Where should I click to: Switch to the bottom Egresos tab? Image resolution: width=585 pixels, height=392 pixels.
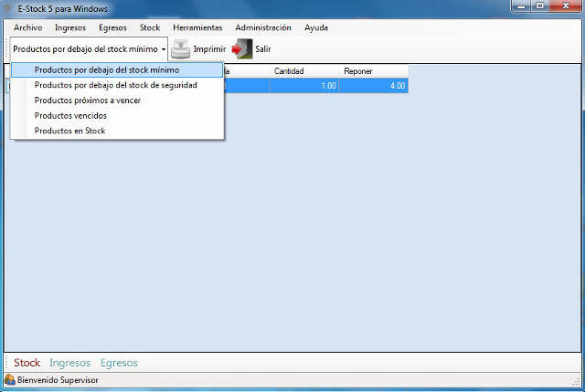119,363
